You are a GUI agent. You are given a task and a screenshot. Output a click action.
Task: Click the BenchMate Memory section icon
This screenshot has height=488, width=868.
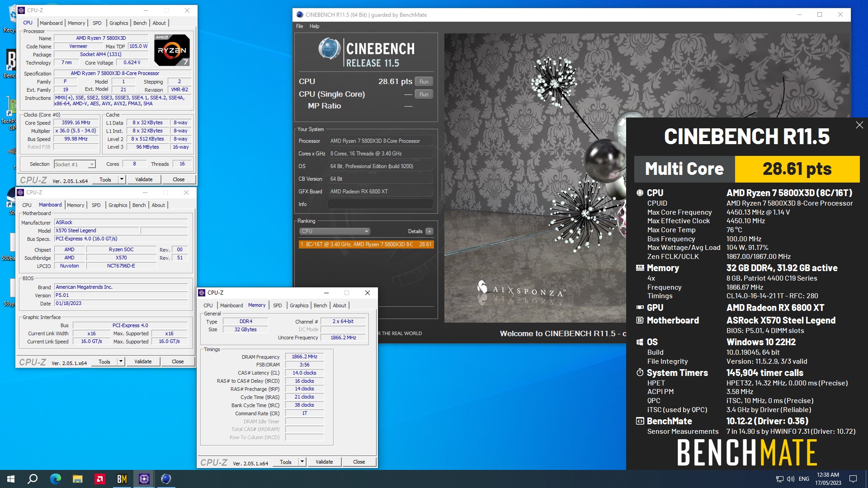coord(640,268)
